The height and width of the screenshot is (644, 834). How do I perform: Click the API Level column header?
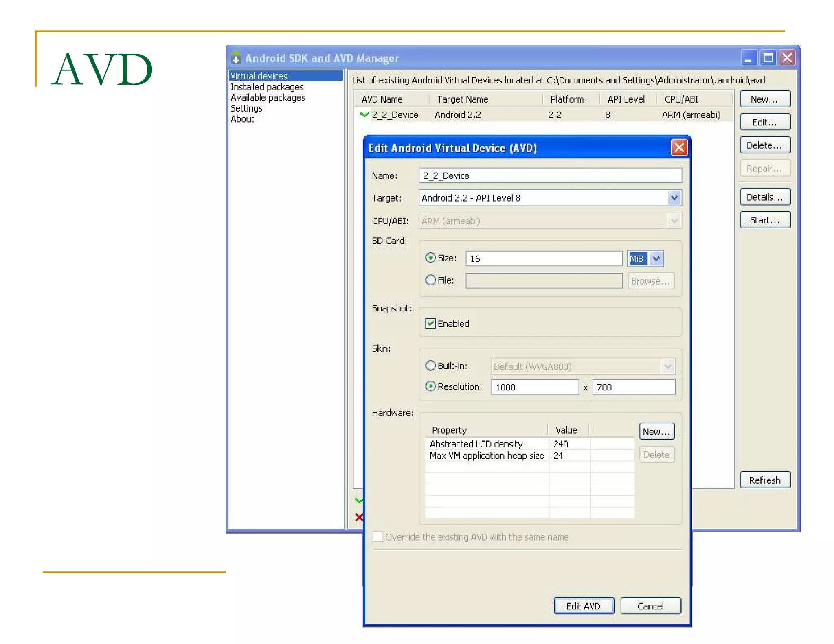628,99
